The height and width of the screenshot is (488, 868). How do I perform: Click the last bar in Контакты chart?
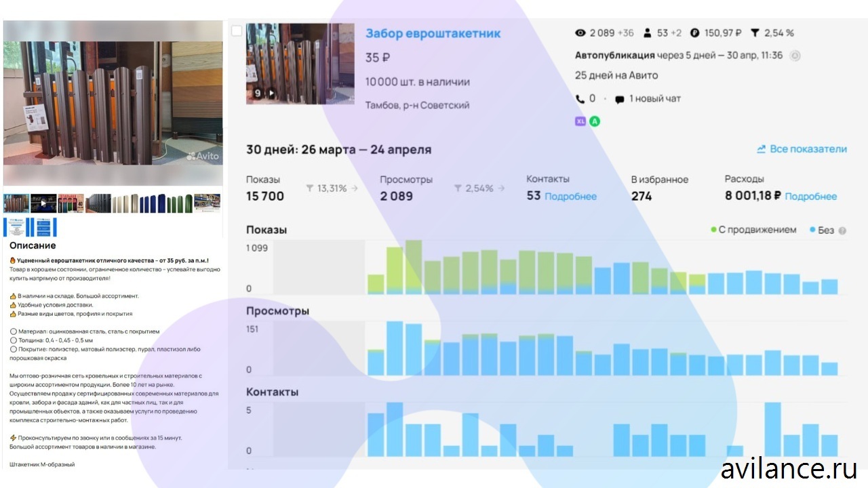(x=829, y=445)
